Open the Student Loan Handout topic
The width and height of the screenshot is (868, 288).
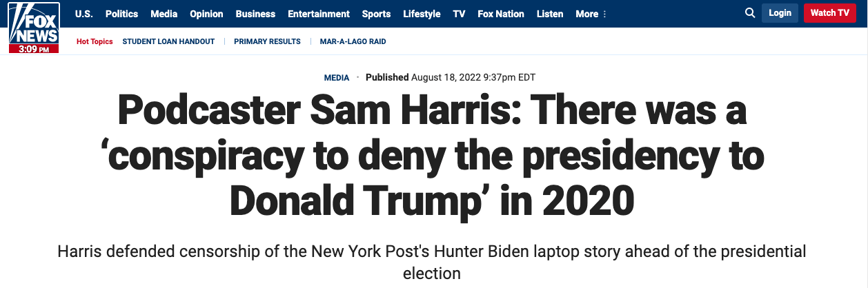[168, 41]
